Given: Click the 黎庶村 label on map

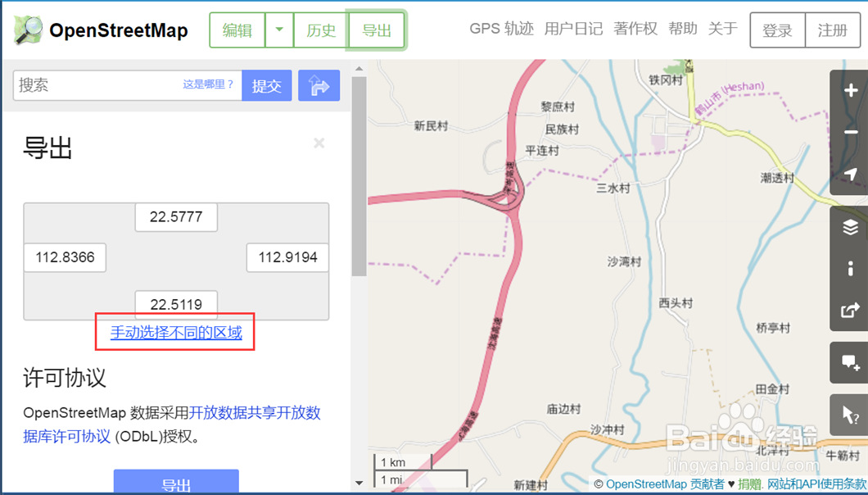Looking at the screenshot, I should (558, 107).
